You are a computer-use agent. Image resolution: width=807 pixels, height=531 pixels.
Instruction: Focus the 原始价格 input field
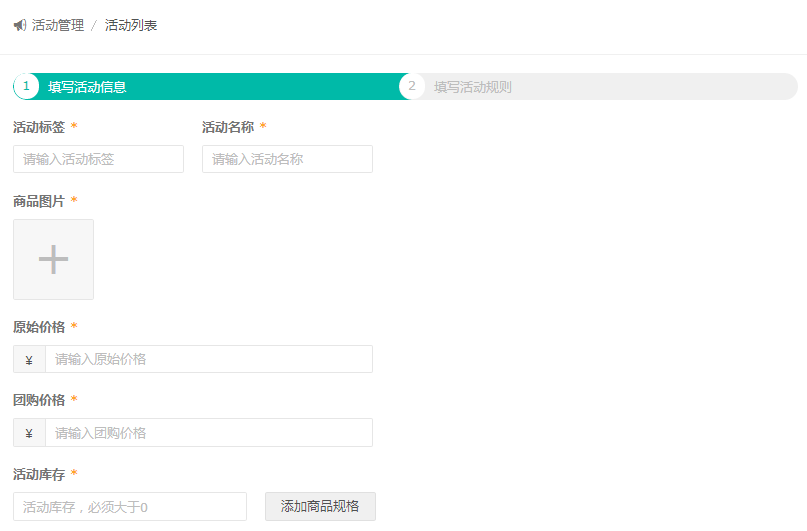[209, 359]
